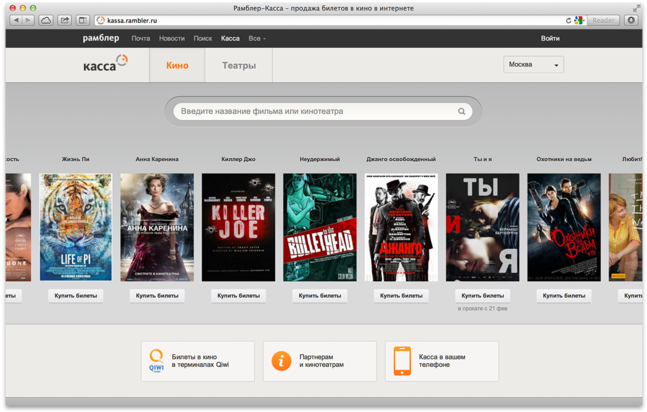Viewport: 647px width, 412px height.
Task: Open the iCloud tabs cloud icon
Action: click(46, 20)
